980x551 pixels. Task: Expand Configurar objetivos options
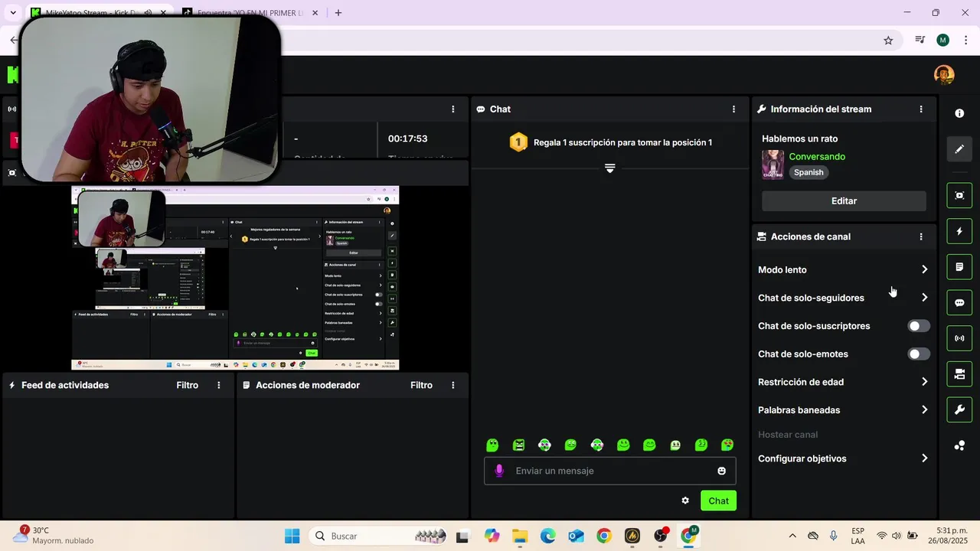[924, 458]
